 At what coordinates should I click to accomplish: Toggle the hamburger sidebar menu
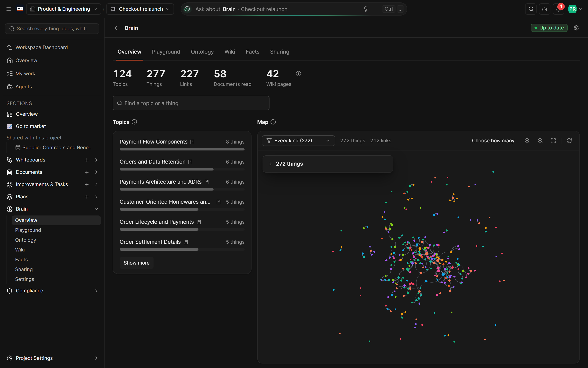(9, 9)
